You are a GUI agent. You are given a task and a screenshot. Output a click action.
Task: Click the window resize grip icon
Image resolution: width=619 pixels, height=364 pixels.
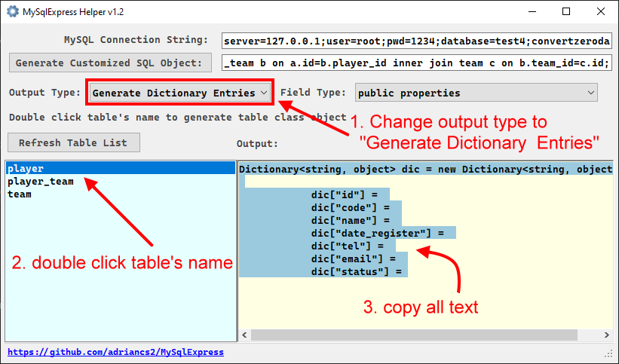[x=608, y=353]
